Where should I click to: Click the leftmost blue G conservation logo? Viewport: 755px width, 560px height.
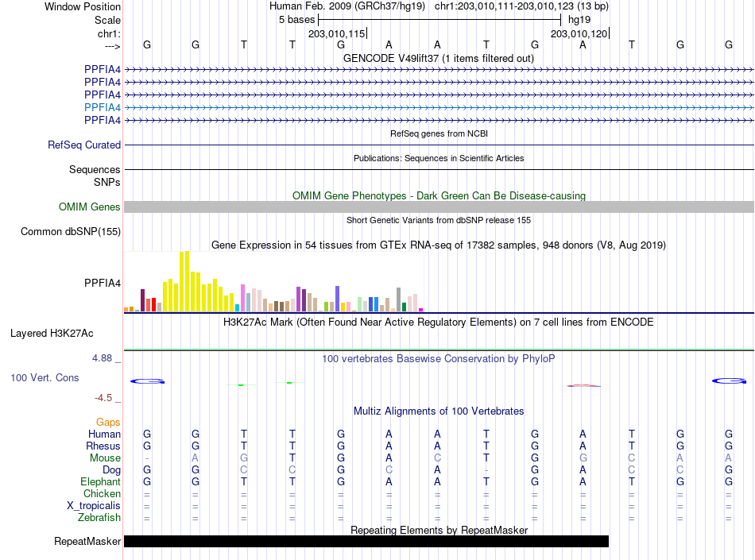tap(147, 381)
